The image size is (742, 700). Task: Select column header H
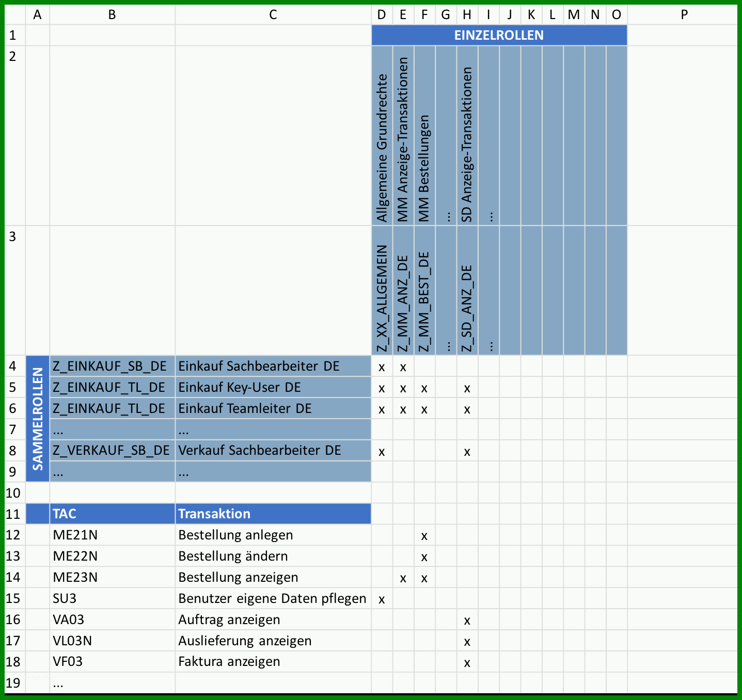467,15
